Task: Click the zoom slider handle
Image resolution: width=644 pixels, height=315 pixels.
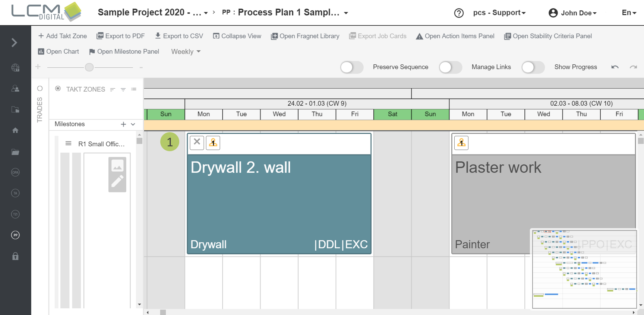Action: tap(89, 67)
